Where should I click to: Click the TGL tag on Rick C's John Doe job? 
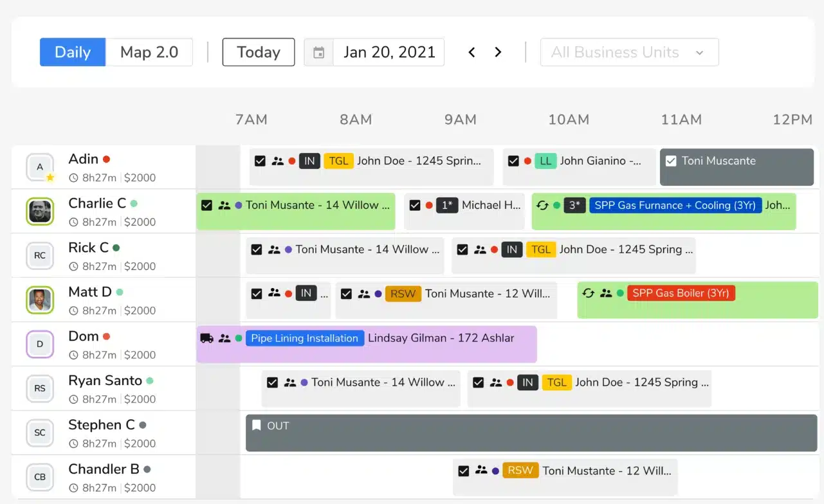pos(541,249)
